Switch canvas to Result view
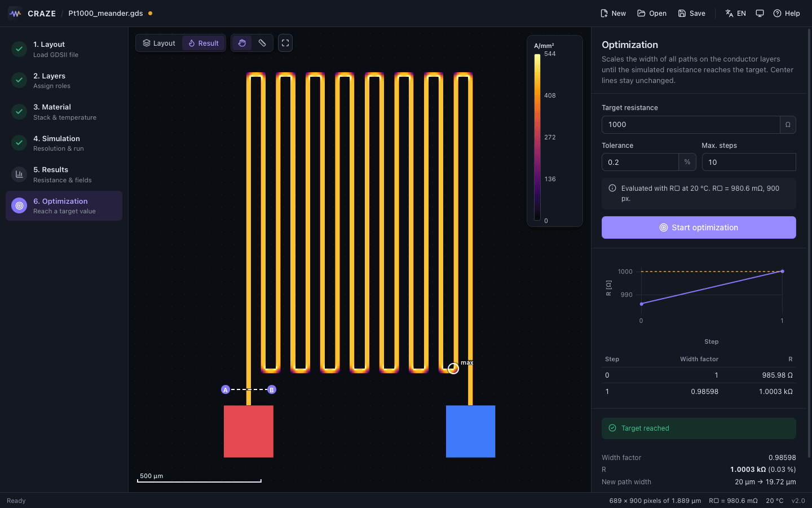 [204, 43]
